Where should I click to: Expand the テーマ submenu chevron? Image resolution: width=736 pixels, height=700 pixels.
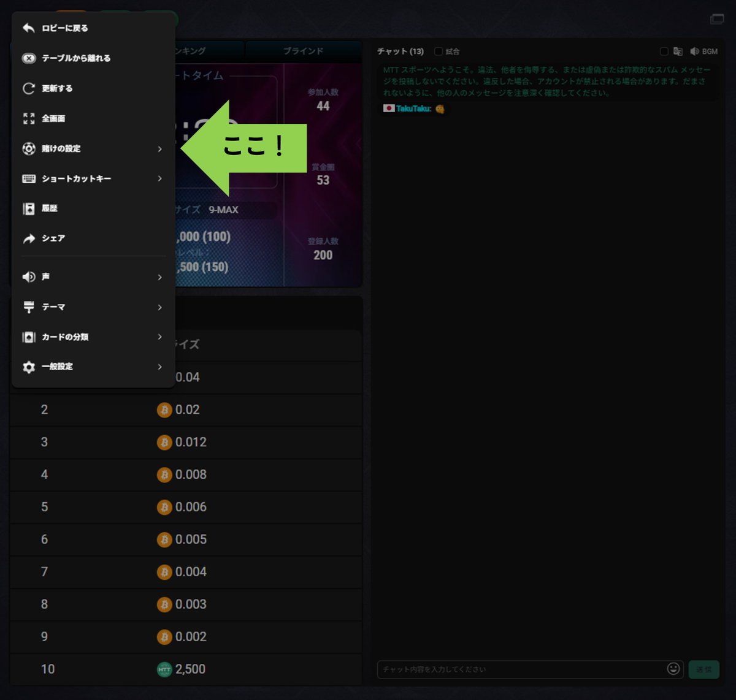tap(159, 307)
